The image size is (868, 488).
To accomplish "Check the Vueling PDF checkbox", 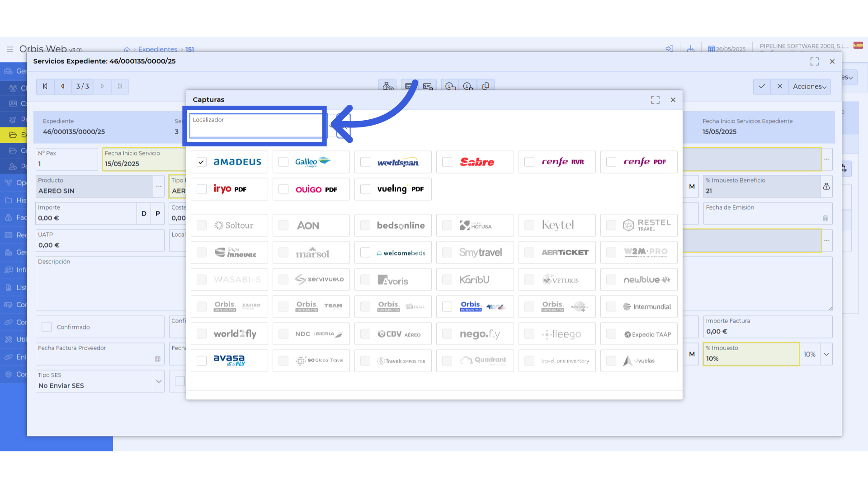I will (365, 189).
